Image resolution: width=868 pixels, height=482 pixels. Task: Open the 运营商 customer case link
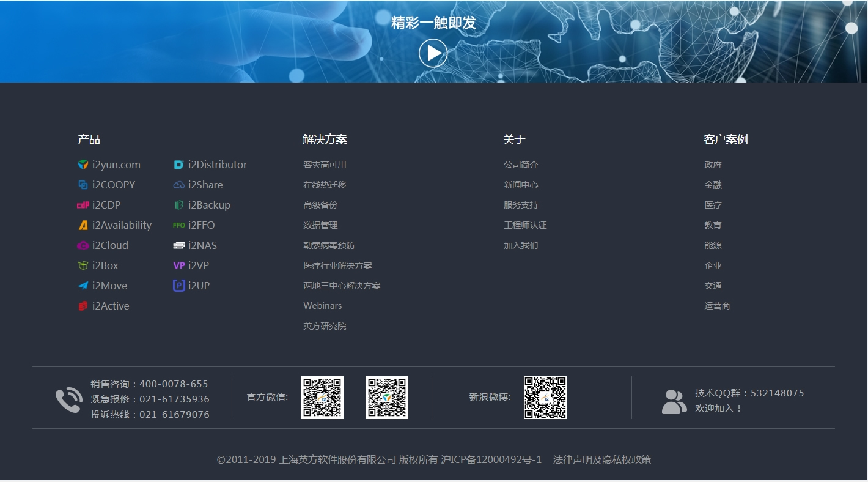(717, 306)
